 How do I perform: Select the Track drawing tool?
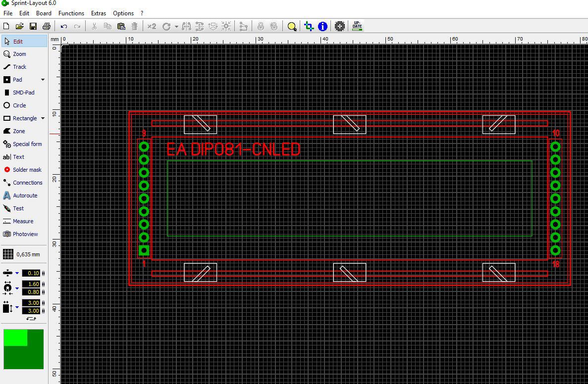(24, 67)
